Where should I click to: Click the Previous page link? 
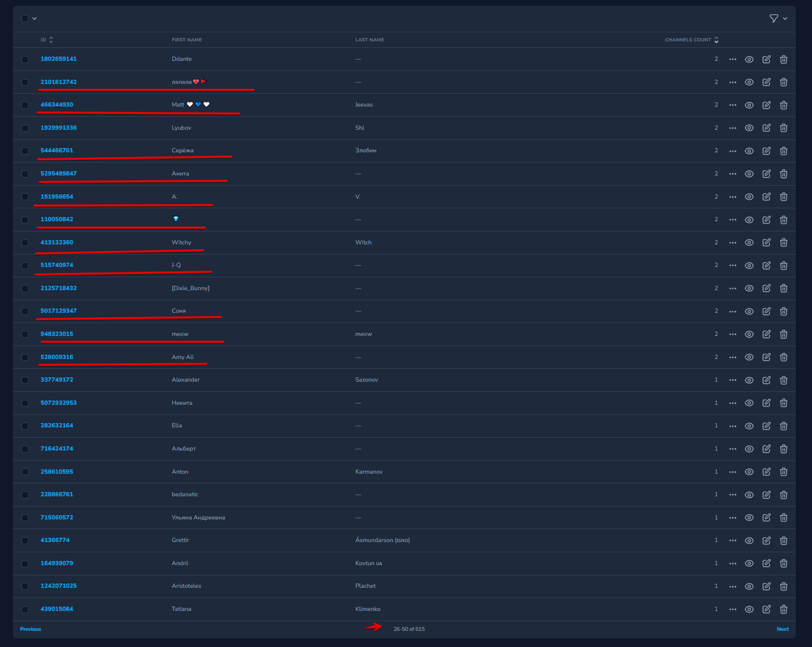click(30, 629)
